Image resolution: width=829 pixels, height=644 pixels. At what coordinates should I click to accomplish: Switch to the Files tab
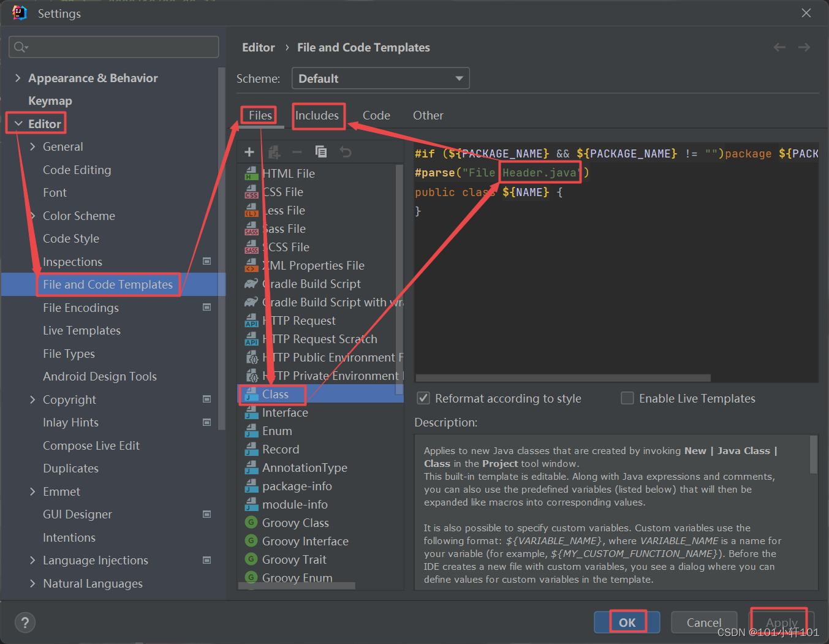[260, 115]
